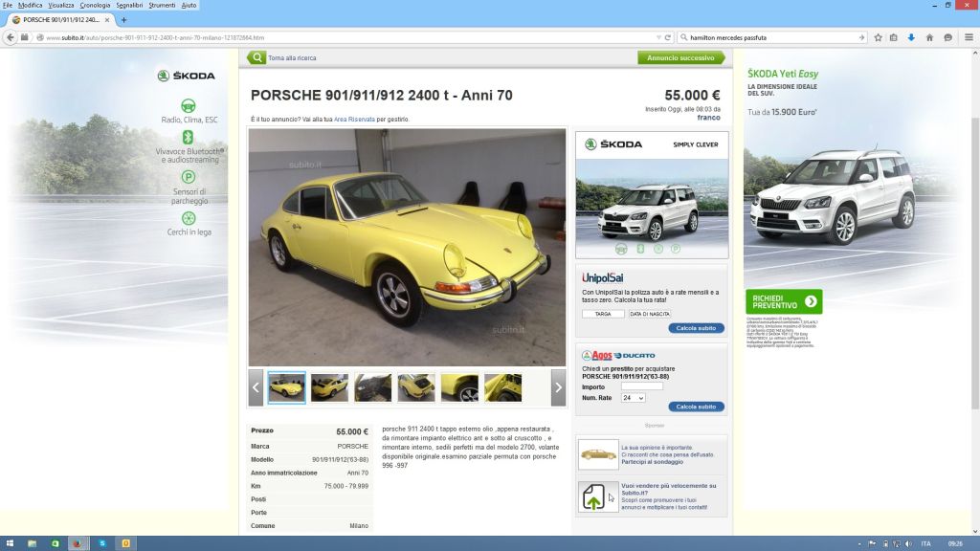Click Vuoi vendere più velocemente su Subito.it link
The width and height of the screenshot is (980, 551).
(669, 489)
